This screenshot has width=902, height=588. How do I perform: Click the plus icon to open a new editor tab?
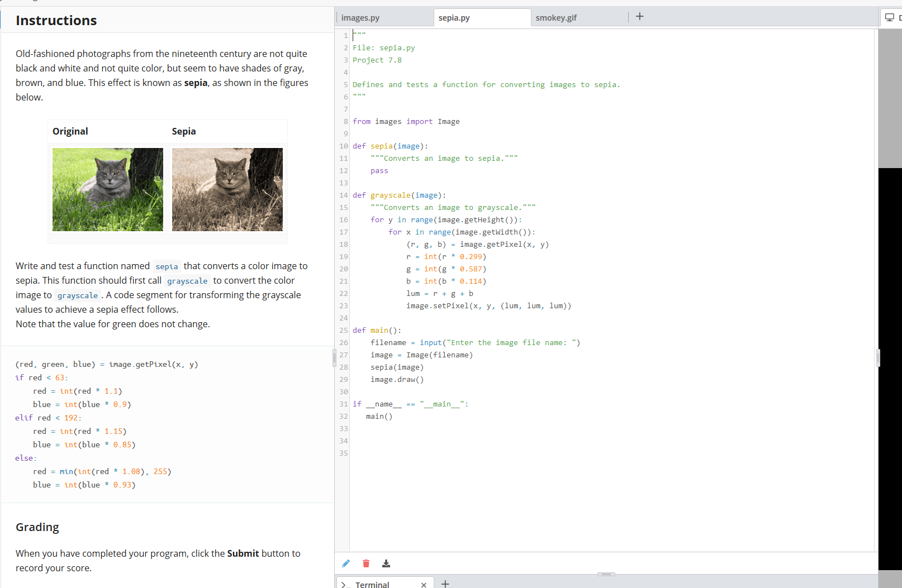point(639,16)
